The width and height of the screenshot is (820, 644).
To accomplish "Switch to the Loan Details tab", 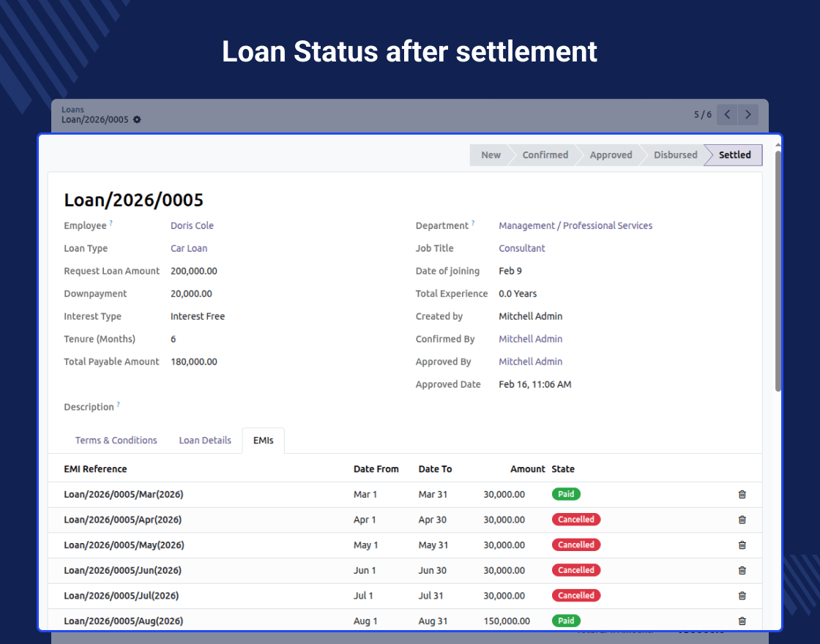I will [x=205, y=441].
